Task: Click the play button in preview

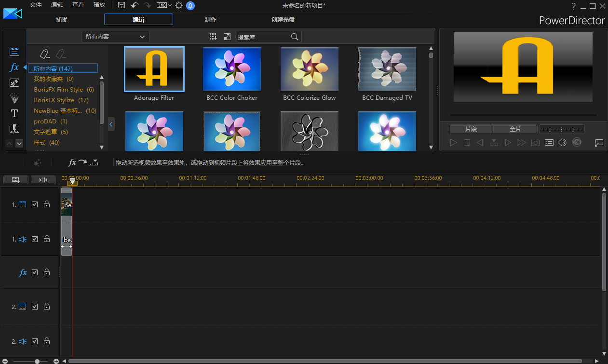Action: [453, 143]
